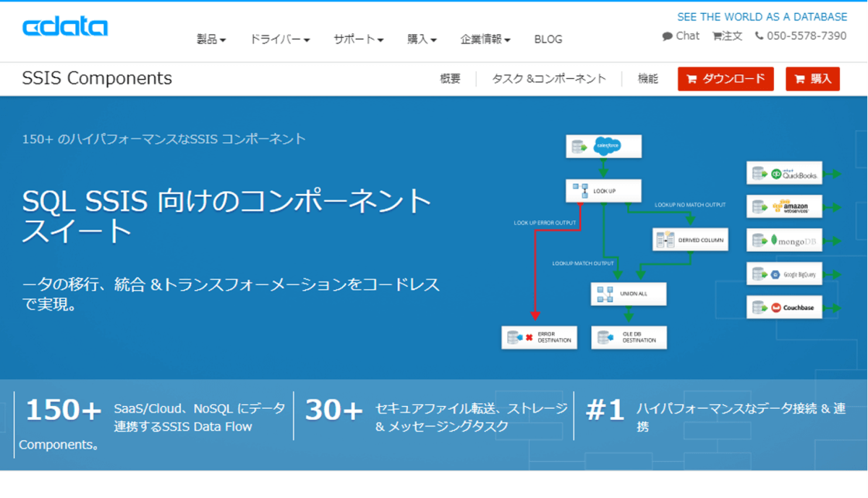Image resolution: width=868 pixels, height=498 pixels.
Task: Expand the ドライバー menu
Action: click(280, 39)
